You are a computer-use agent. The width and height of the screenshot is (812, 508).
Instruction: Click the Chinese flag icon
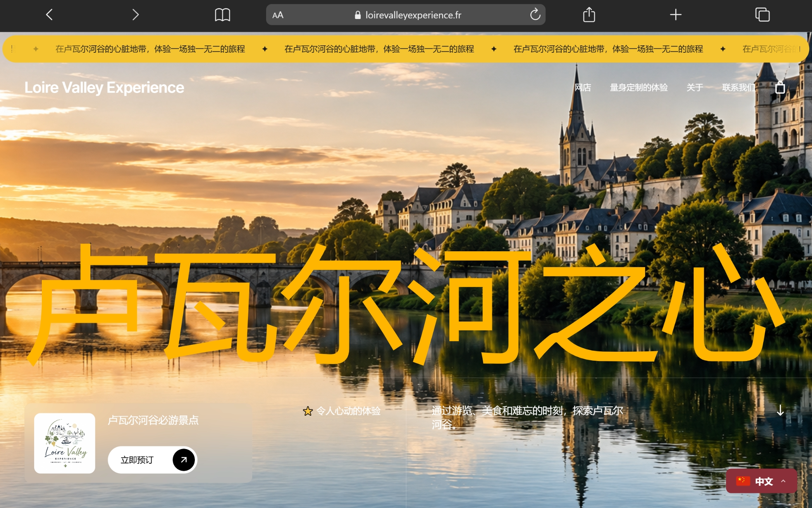743,481
